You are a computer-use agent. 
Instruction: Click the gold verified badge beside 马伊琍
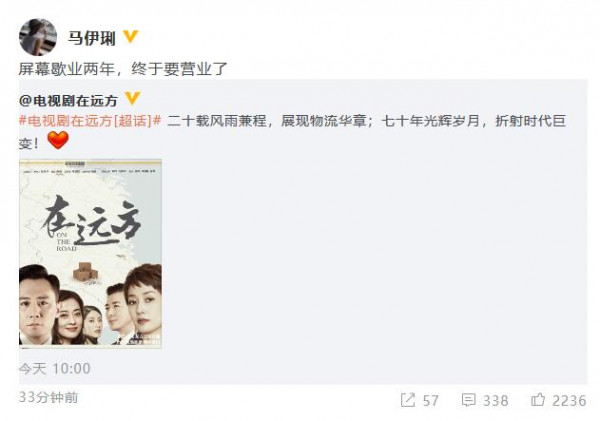tap(130, 37)
